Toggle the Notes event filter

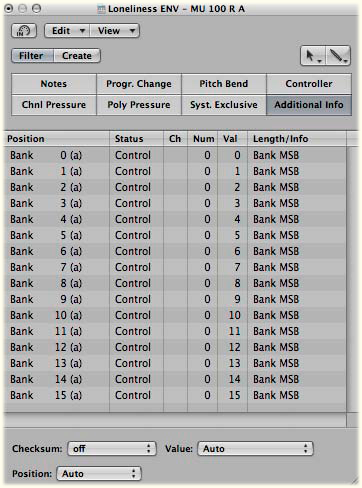click(54, 84)
